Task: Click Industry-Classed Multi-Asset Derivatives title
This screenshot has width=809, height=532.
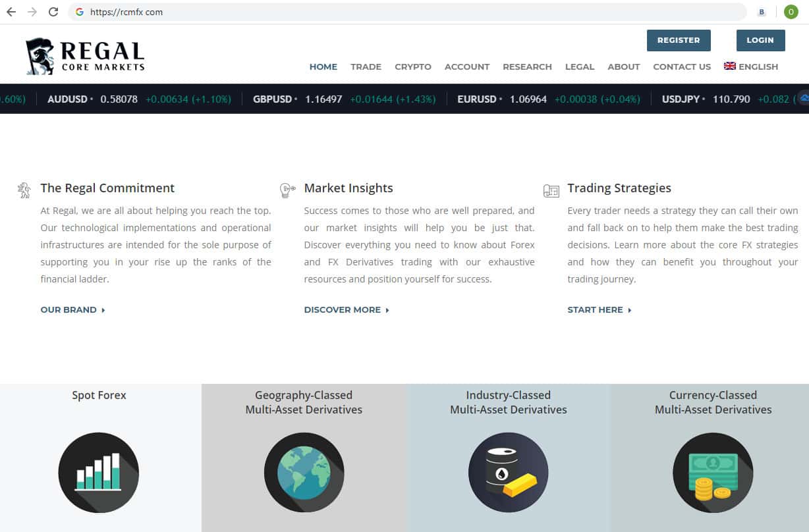Action: [x=508, y=402]
